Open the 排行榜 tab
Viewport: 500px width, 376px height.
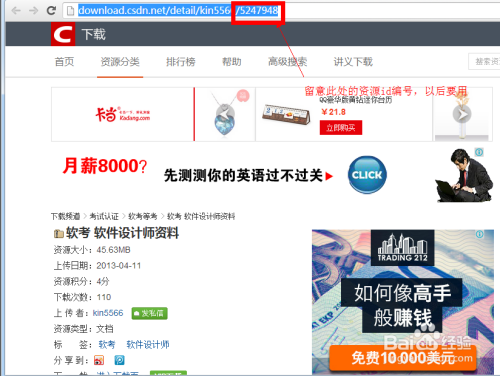point(181,62)
